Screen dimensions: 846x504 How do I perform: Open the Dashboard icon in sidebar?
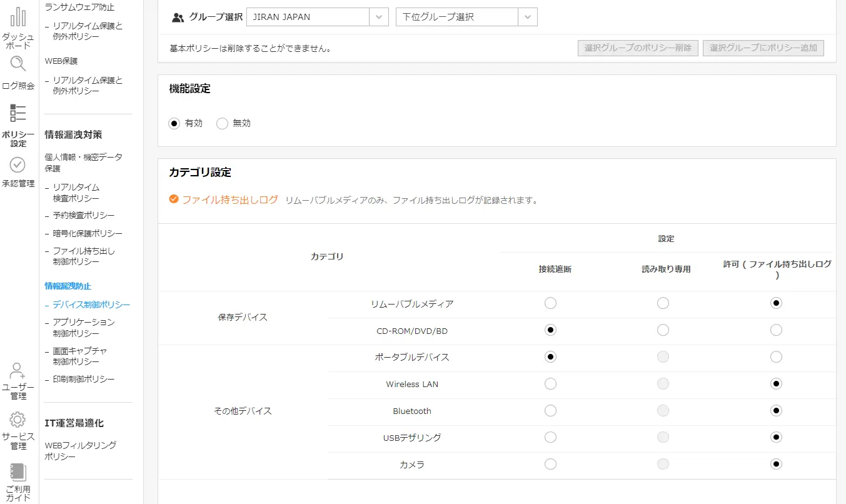[x=18, y=18]
